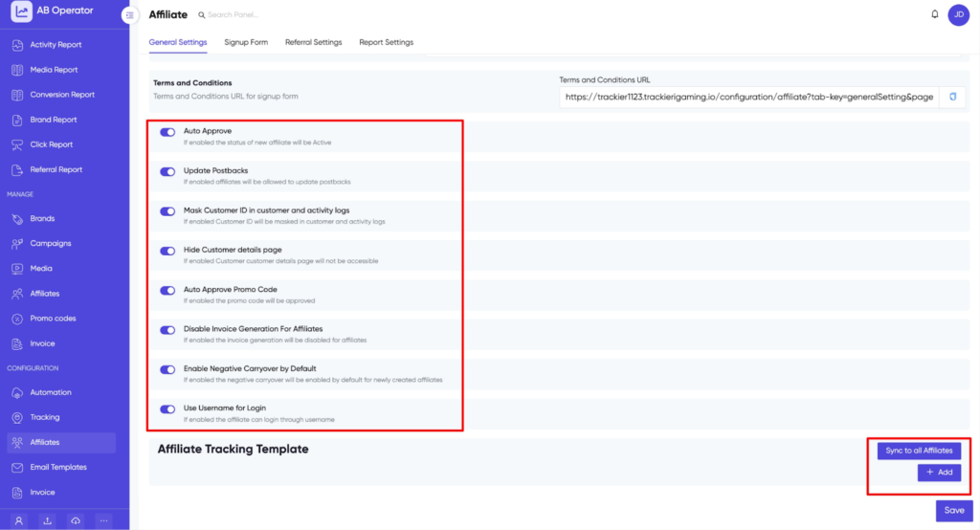Select the Brand Report icon

click(17, 120)
